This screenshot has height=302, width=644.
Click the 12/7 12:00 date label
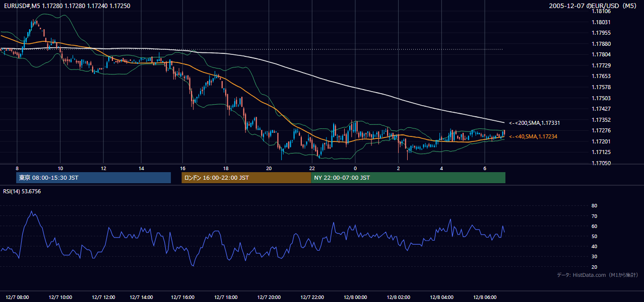[104, 297]
